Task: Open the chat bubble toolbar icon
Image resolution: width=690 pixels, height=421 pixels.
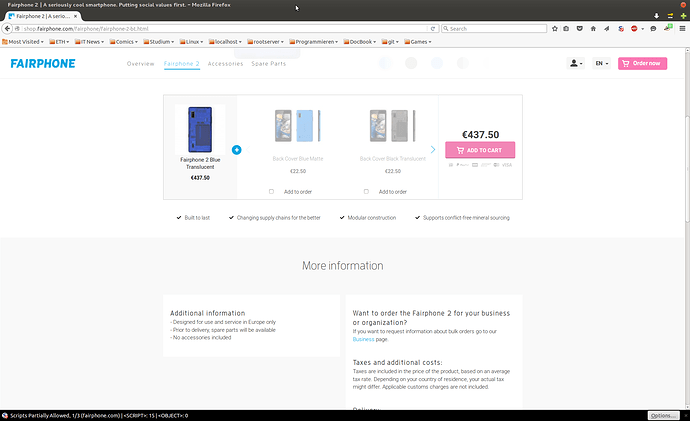Action: tap(653, 29)
